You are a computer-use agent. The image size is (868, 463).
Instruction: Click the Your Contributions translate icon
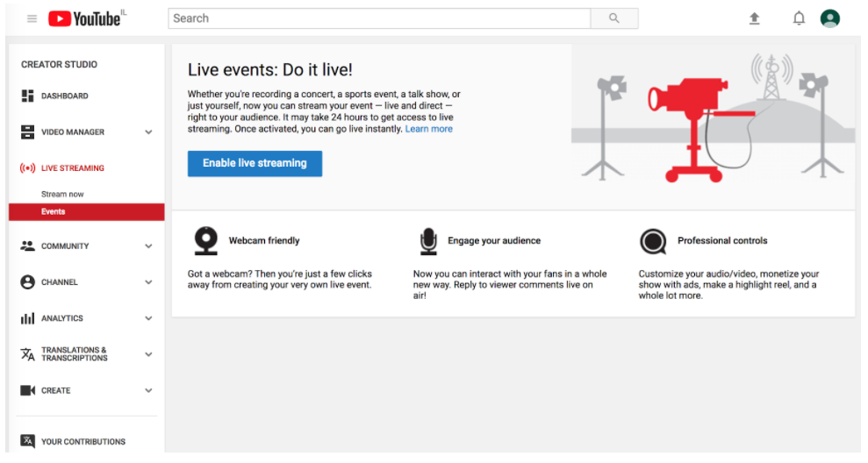(28, 441)
